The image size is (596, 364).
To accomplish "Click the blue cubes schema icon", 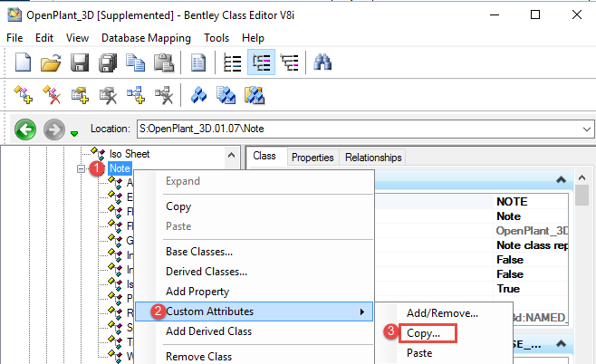I will click(198, 95).
